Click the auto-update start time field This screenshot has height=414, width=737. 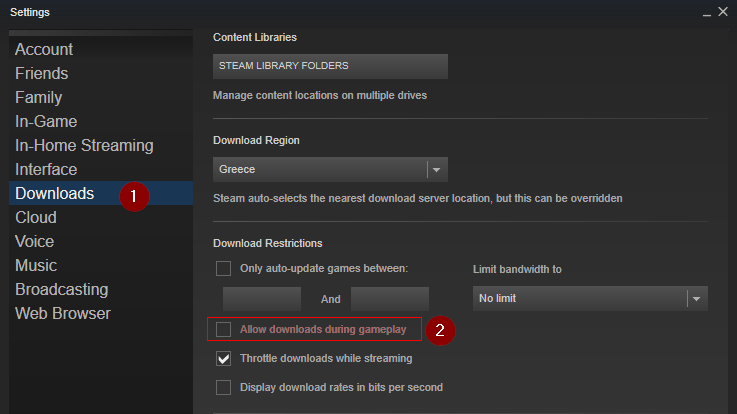(262, 299)
